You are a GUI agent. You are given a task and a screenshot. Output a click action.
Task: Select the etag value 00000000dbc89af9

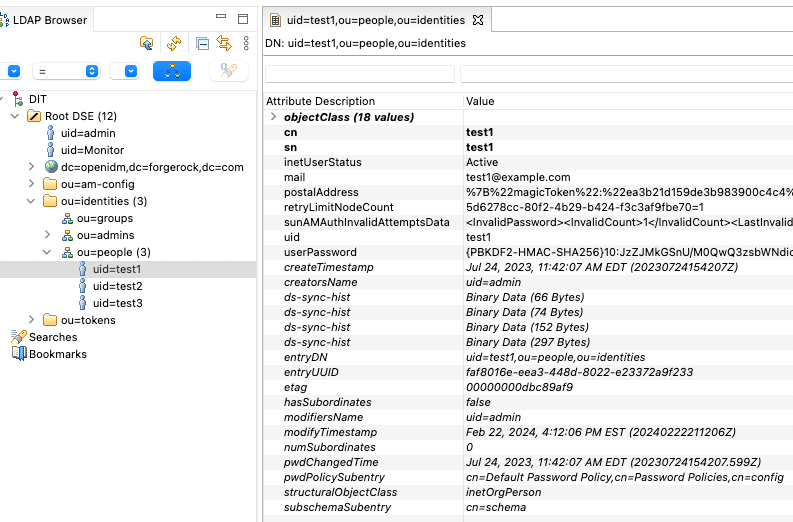click(x=519, y=387)
